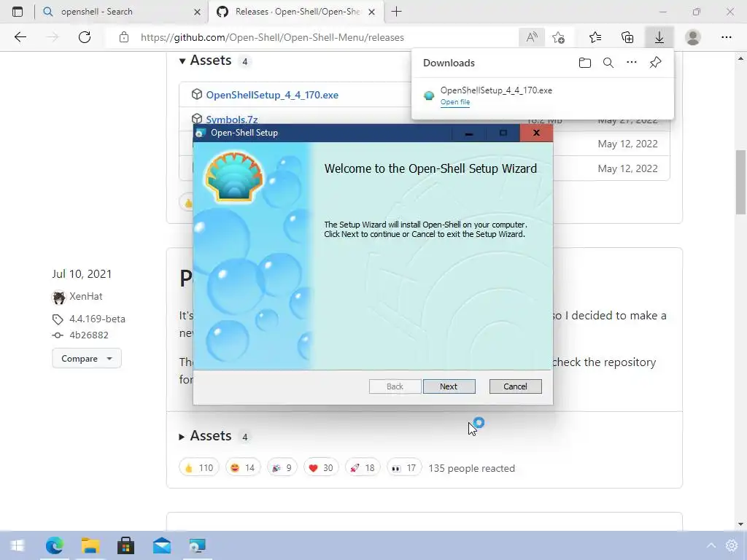This screenshot has height=560, width=747.
Task: Open the Edge profile avatar
Action: point(693,37)
